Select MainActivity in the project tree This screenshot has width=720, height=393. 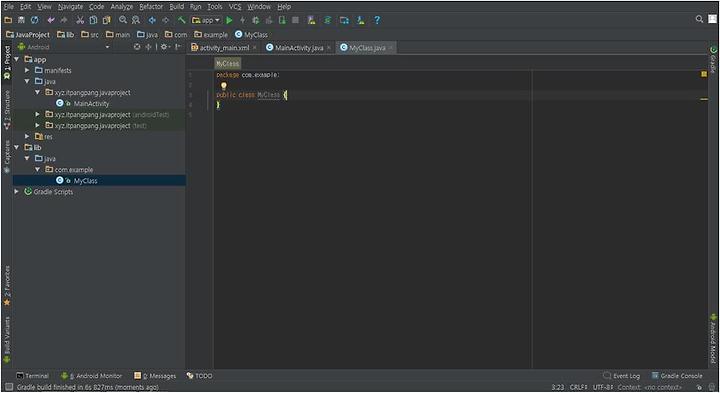click(x=91, y=103)
